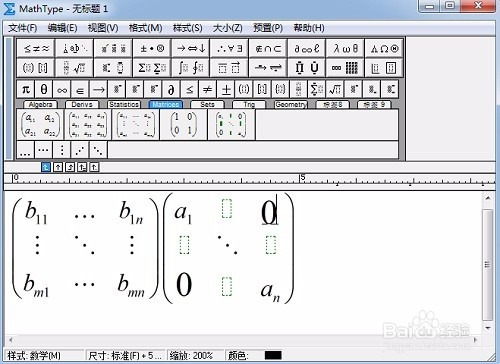
Task: Insert the right arrow from small bar
Action: pos(98,89)
